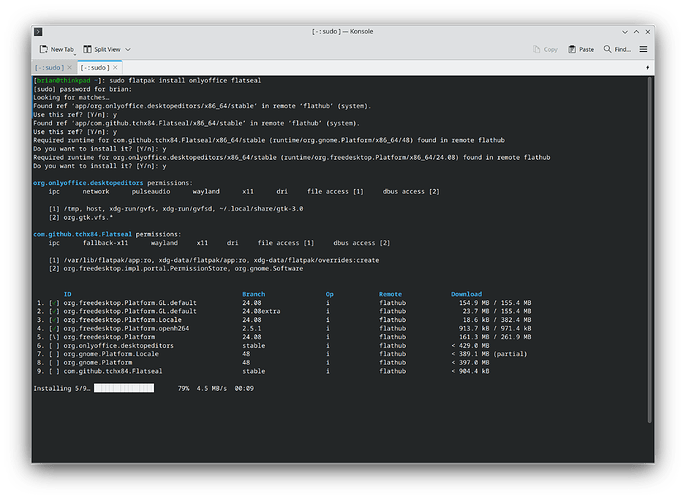Screen dimensions: 685x500
Task: Click the 'Installing 5/9…' status text
Action: pos(62,388)
